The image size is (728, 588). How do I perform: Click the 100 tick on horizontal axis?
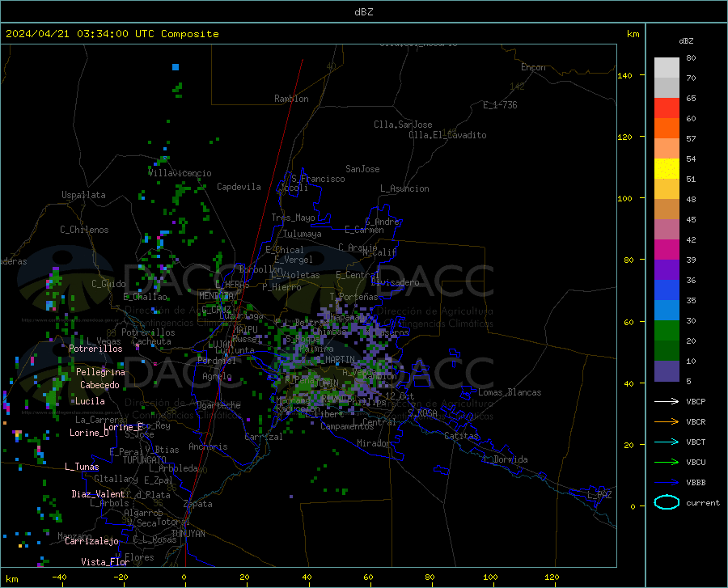tap(491, 577)
